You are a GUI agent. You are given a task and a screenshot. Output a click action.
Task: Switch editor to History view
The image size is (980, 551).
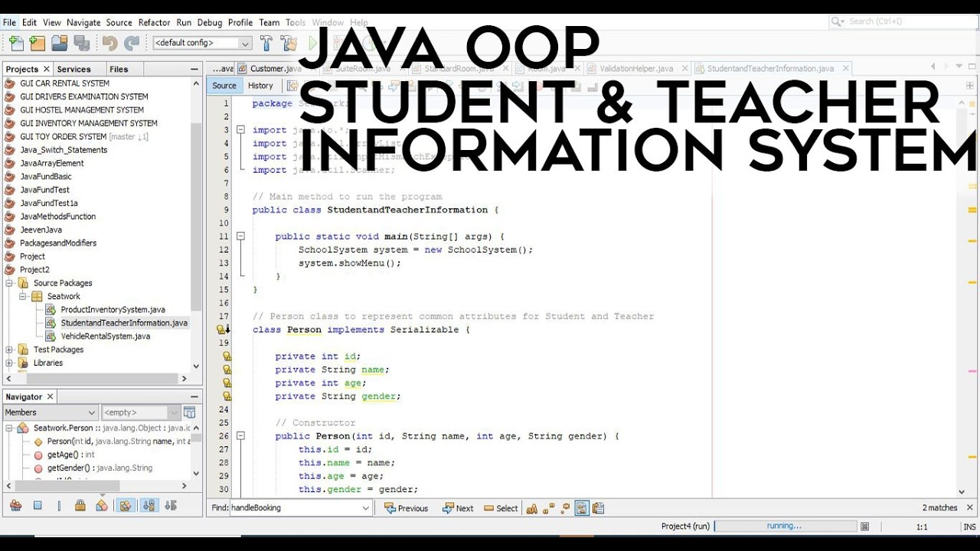tap(260, 86)
